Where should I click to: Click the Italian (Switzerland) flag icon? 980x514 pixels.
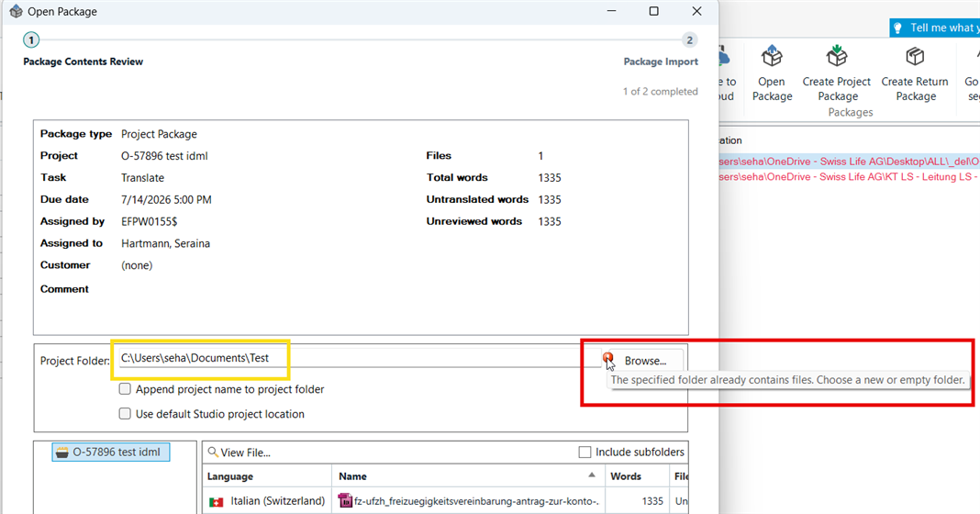tap(217, 501)
